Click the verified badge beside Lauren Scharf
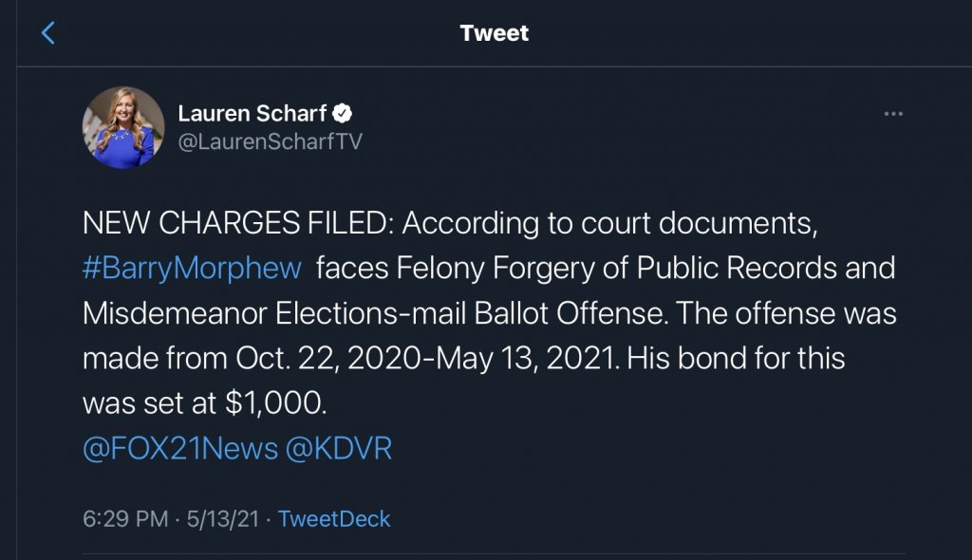972x560 pixels. click(342, 114)
